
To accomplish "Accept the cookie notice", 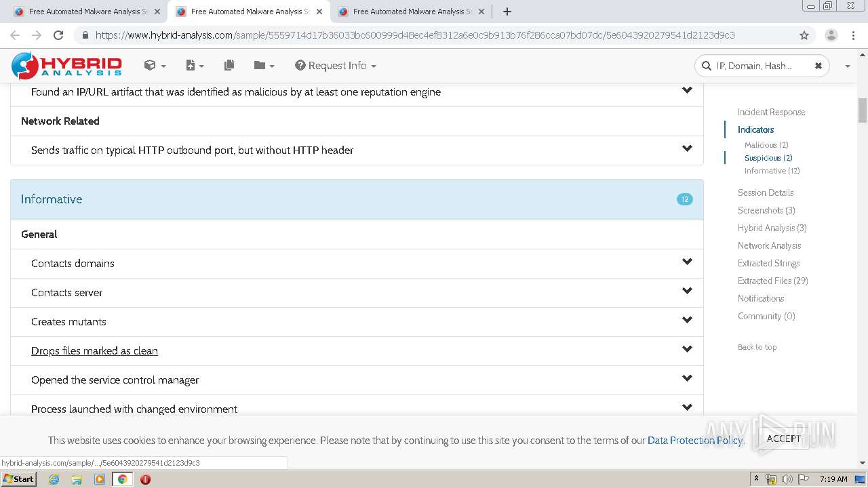I will [x=784, y=439].
